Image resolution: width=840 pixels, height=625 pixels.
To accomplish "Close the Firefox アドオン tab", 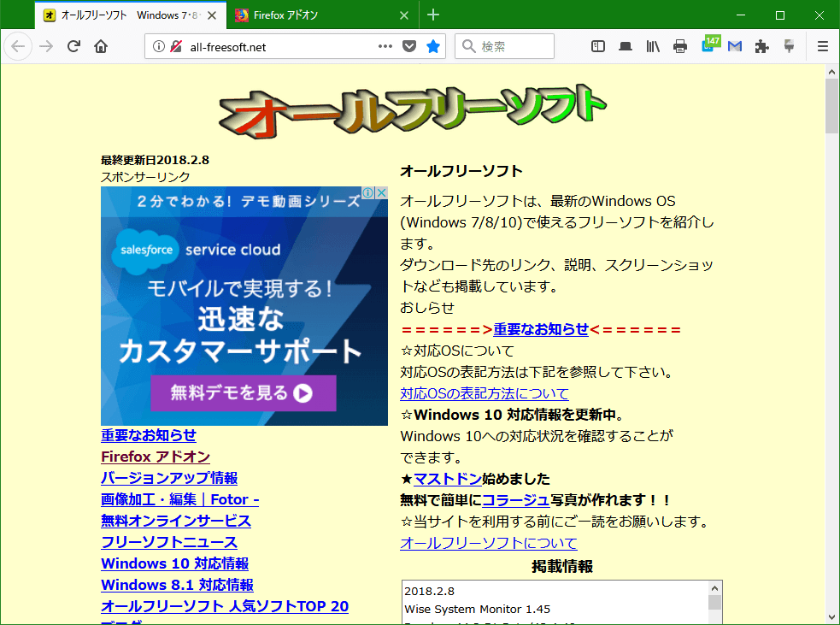I will point(404,15).
